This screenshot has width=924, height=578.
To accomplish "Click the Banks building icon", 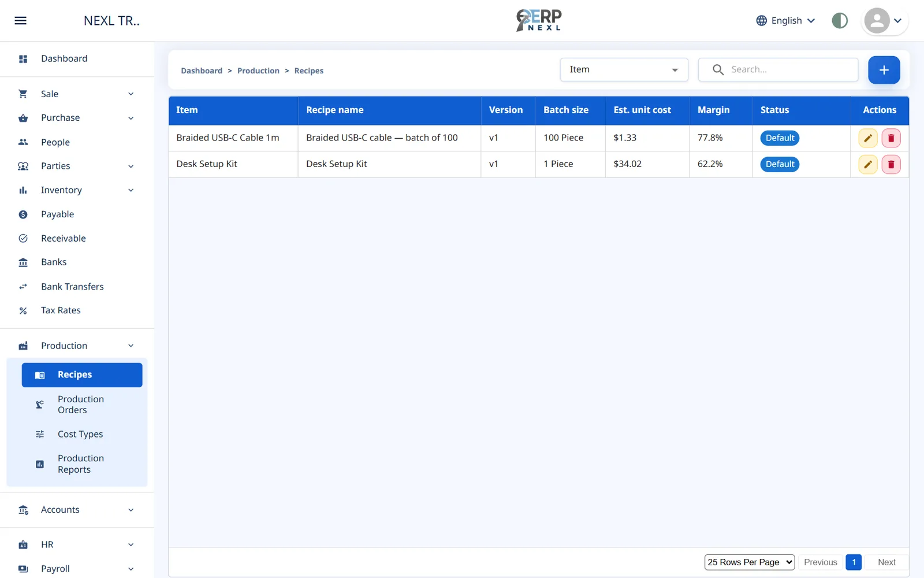I will pos(23,262).
